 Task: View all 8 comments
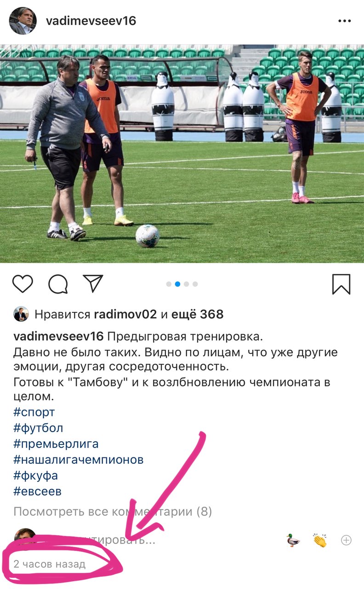tap(113, 511)
